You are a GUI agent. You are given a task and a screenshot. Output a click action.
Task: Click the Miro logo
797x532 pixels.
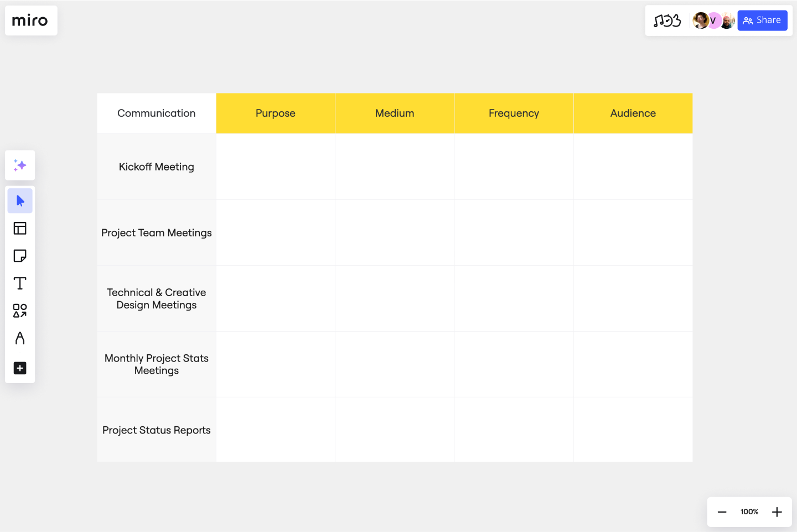31,20
